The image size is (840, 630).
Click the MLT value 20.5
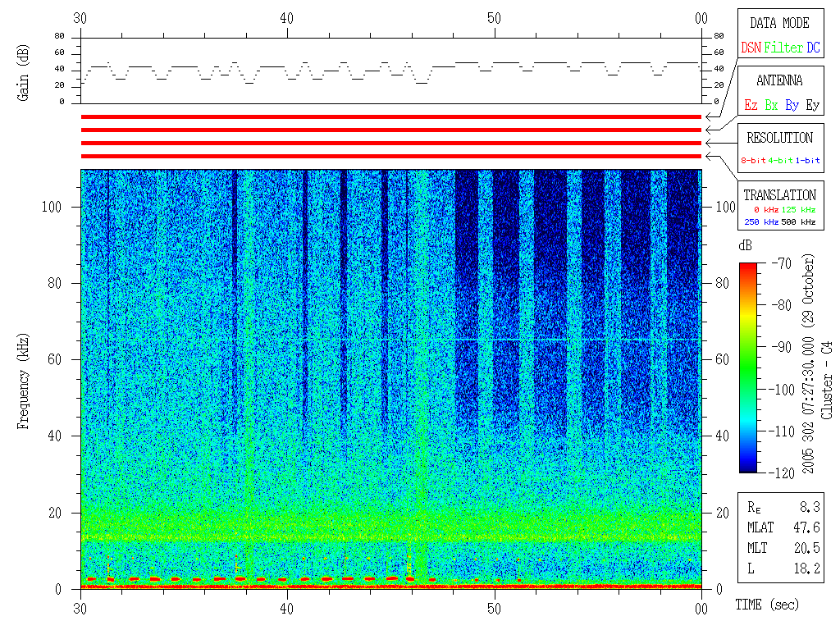[x=806, y=548]
